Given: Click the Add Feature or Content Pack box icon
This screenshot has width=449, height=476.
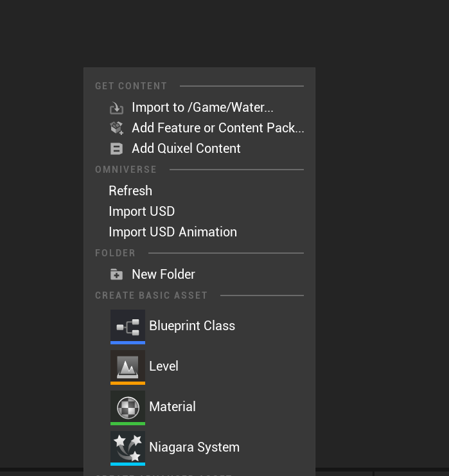Looking at the screenshot, I should (x=116, y=128).
